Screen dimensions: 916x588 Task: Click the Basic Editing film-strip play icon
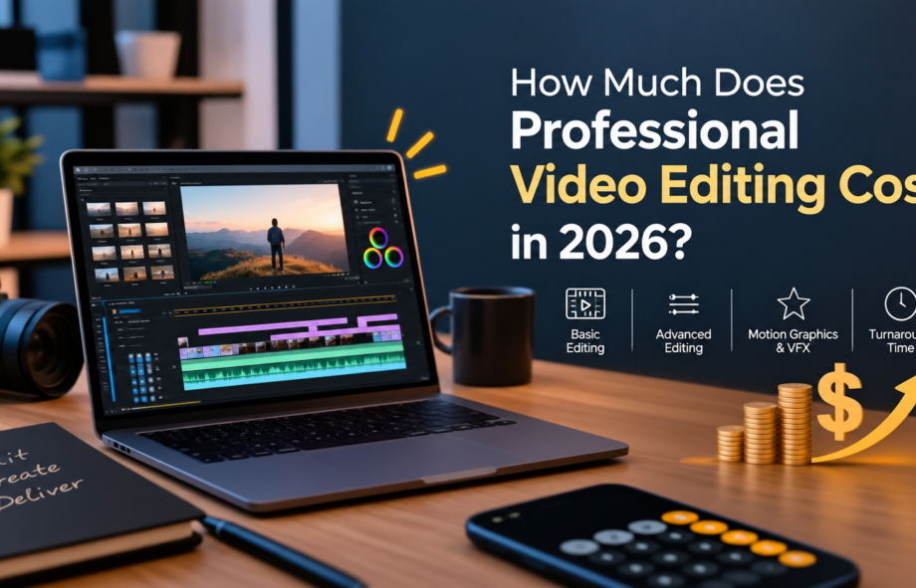pos(585,303)
